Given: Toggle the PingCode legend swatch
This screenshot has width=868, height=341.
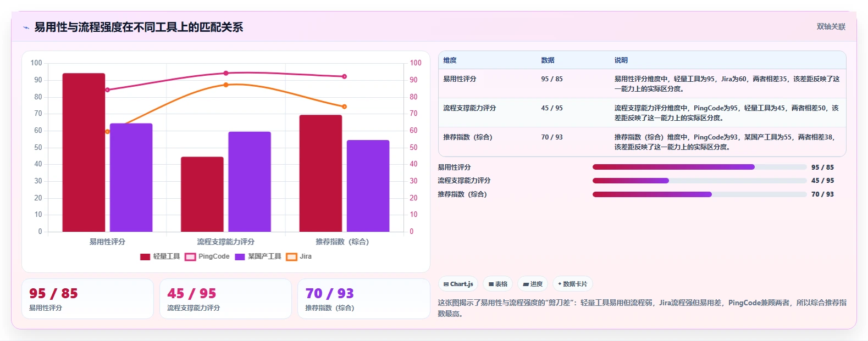Looking at the screenshot, I should (x=190, y=256).
